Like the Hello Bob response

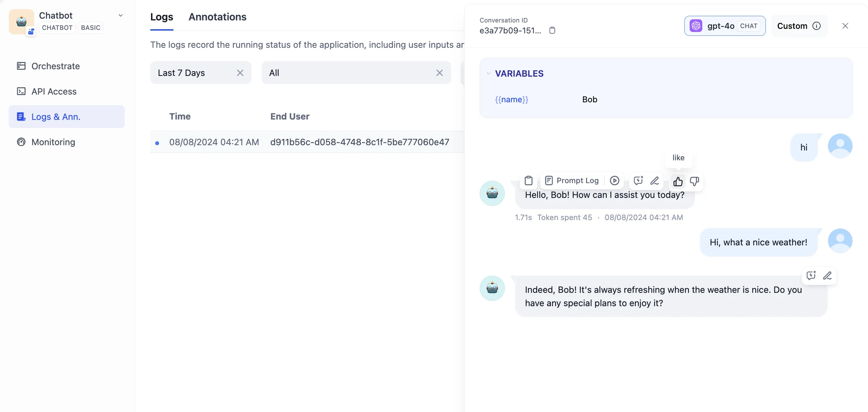tap(678, 181)
